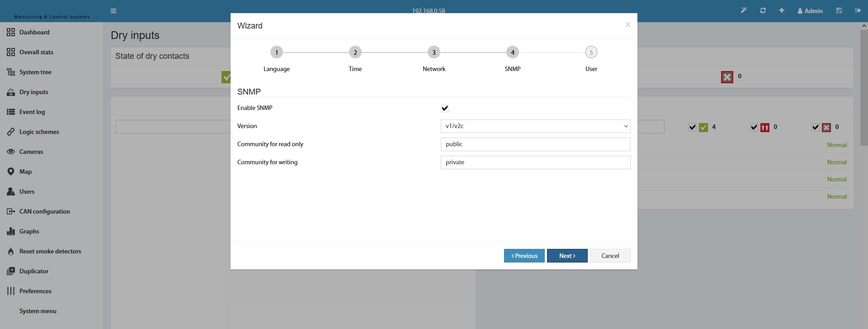Open Logic schemes link icon
The width and height of the screenshot is (868, 329).
coord(11,132)
